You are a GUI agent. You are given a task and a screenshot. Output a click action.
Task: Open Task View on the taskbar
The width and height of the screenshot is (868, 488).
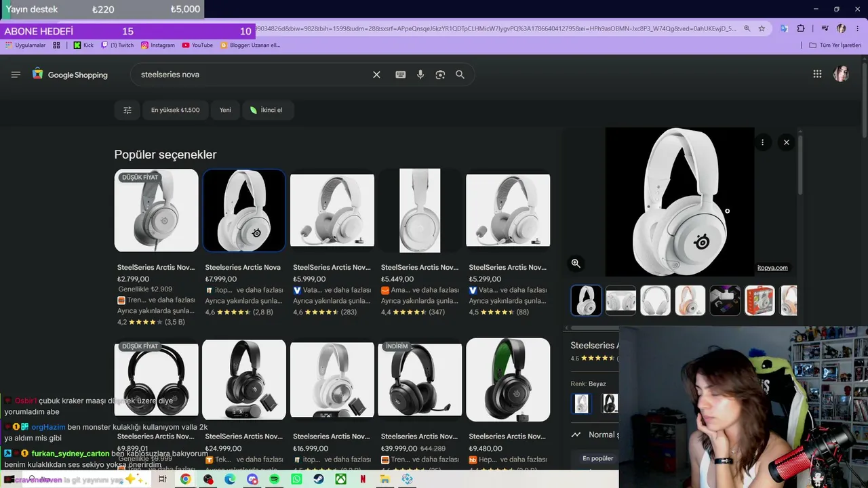(x=163, y=479)
